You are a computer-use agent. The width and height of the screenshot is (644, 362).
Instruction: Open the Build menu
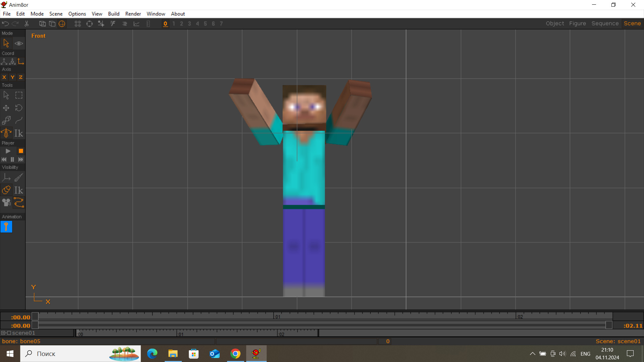(114, 14)
